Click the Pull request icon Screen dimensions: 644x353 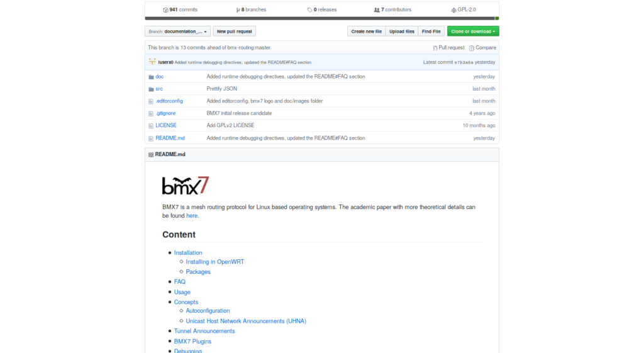tap(435, 48)
